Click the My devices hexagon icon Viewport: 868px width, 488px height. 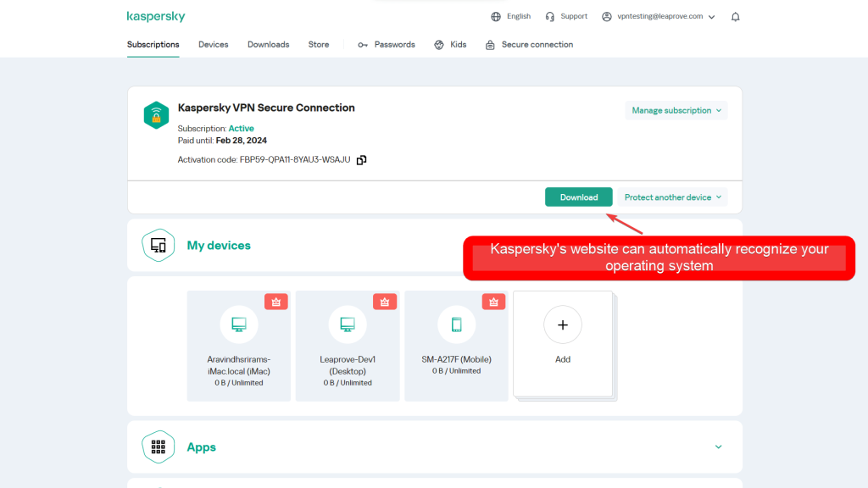[159, 245]
